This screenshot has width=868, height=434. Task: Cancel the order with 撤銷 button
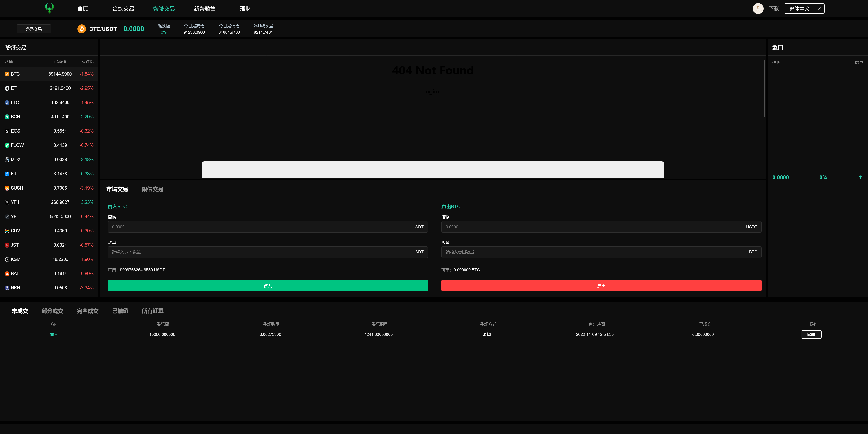click(x=811, y=334)
